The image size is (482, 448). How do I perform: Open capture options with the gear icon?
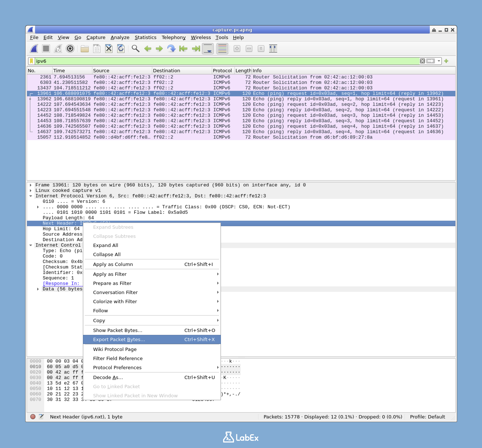[70, 49]
